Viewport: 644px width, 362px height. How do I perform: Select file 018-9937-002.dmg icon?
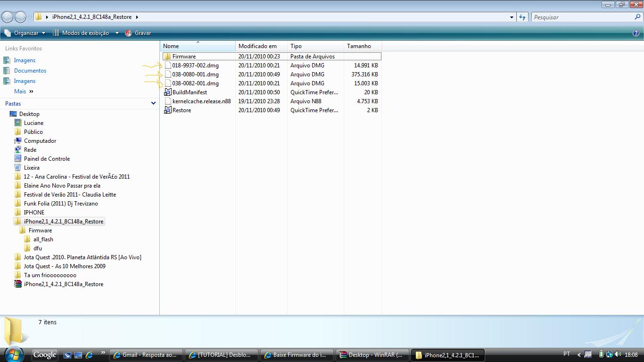[167, 66]
